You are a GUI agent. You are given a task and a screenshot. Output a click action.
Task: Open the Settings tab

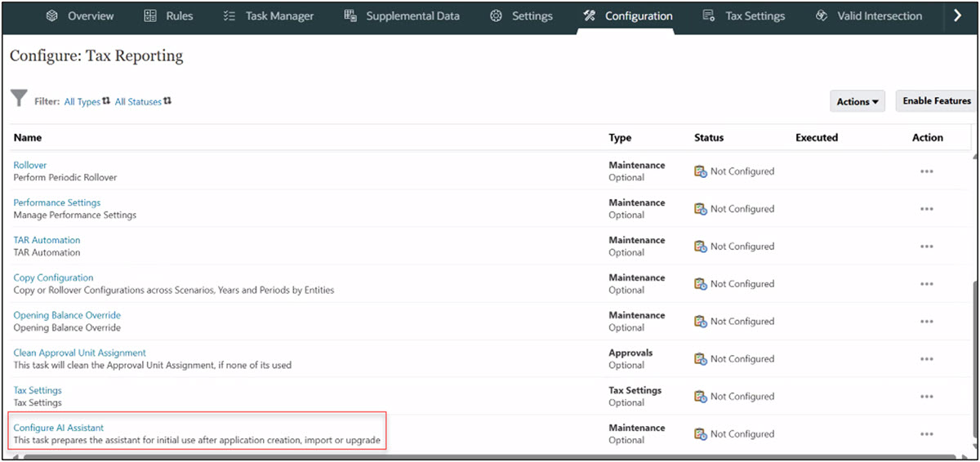(x=521, y=16)
